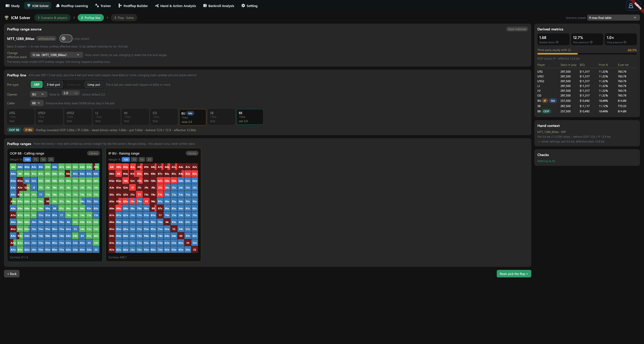Click 22 cell in IP BU raising range

tap(194, 250)
